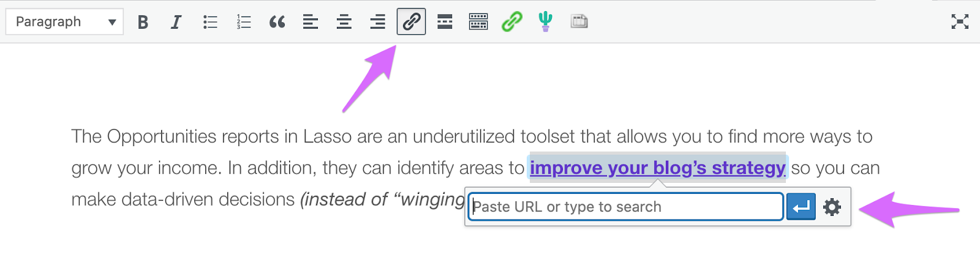
Task: Align text center
Action: tap(344, 22)
